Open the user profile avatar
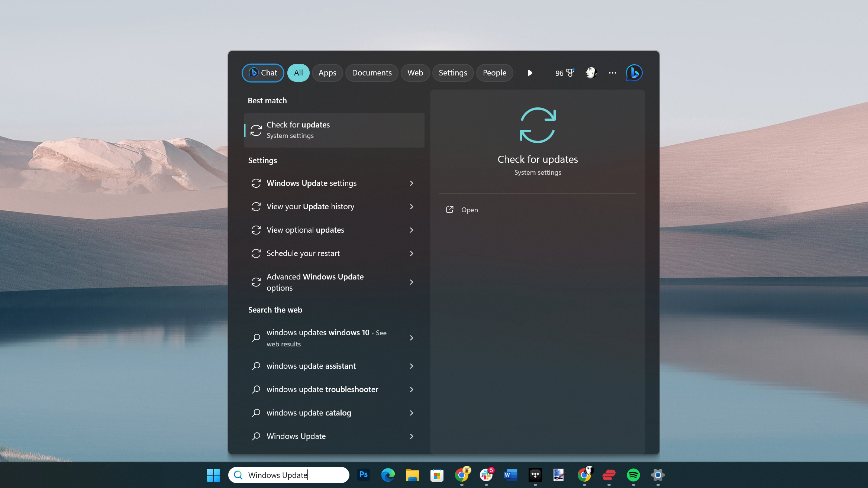The image size is (868, 488). point(591,73)
